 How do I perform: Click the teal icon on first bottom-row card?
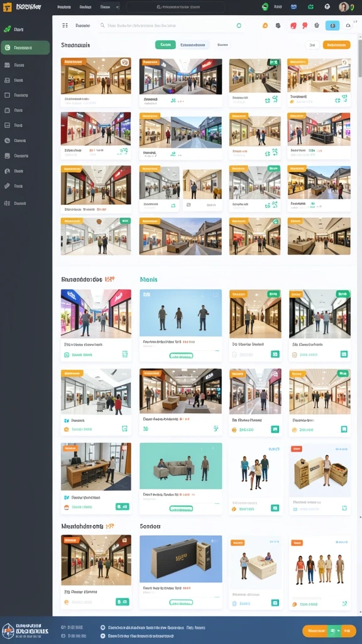(123, 602)
